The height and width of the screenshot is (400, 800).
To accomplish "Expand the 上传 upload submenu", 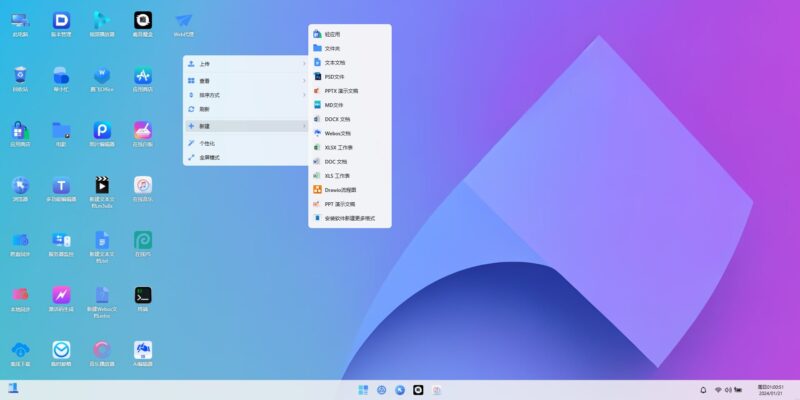I will click(x=245, y=64).
